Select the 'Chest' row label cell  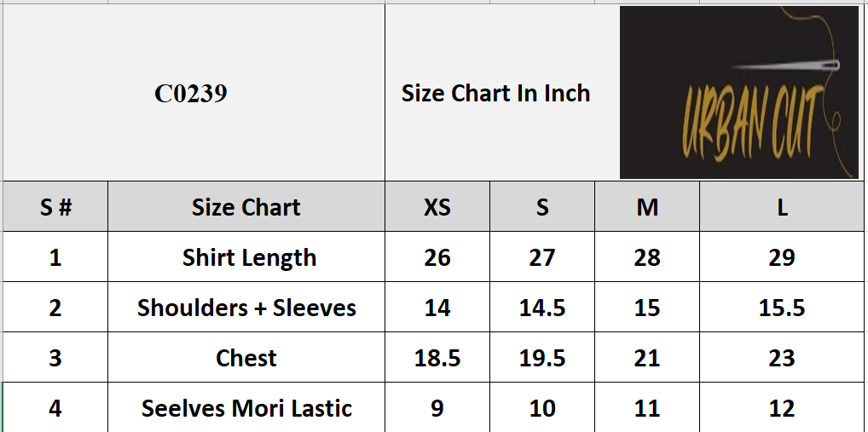(246, 358)
